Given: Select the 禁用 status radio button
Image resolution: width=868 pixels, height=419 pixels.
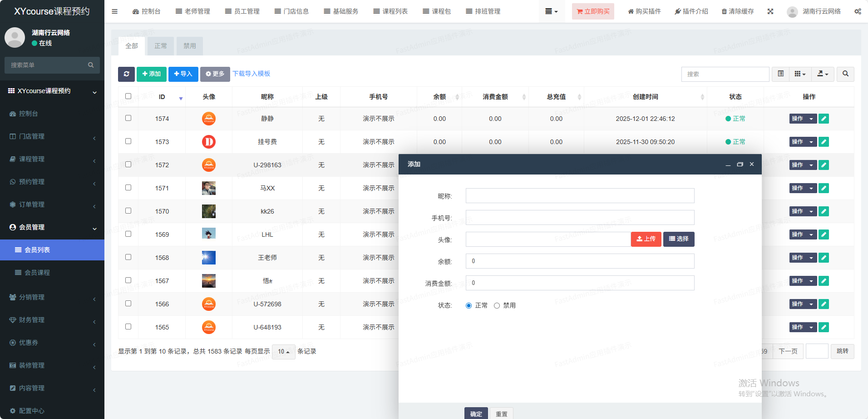Looking at the screenshot, I should pos(497,306).
